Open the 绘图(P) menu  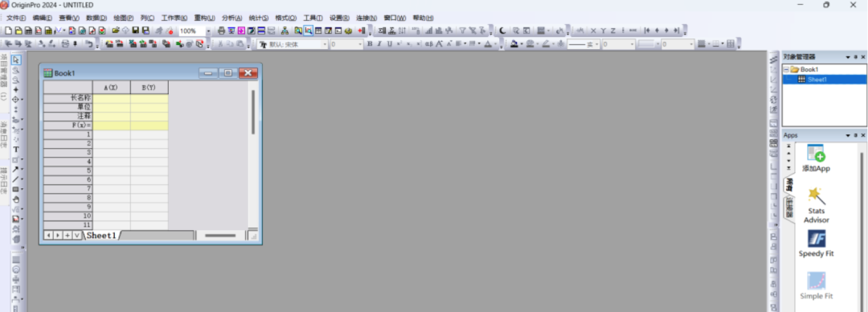click(x=124, y=18)
